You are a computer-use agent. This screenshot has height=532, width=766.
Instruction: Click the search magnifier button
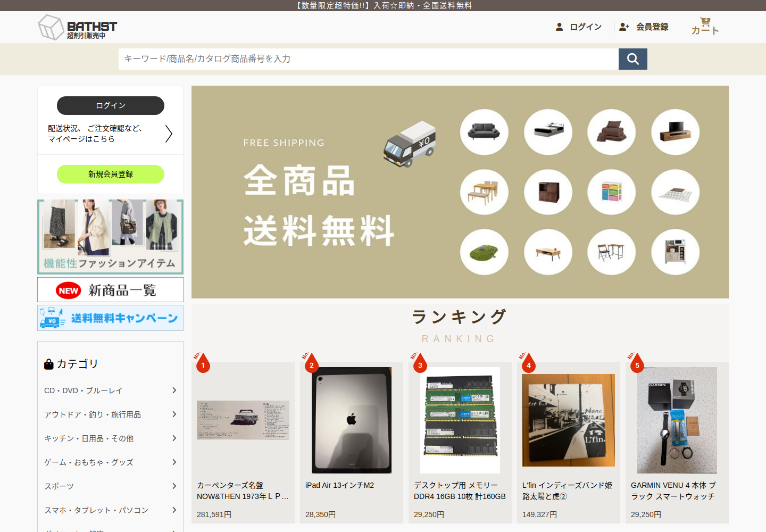pyautogui.click(x=633, y=59)
